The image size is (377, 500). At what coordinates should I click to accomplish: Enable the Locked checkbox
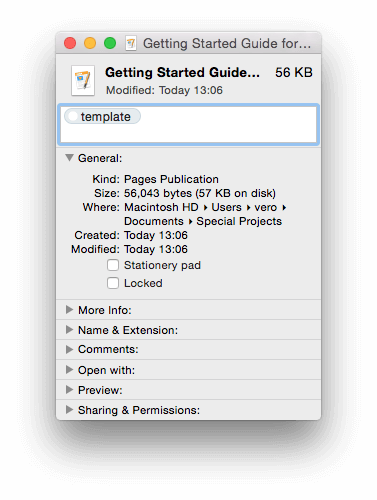tap(113, 283)
